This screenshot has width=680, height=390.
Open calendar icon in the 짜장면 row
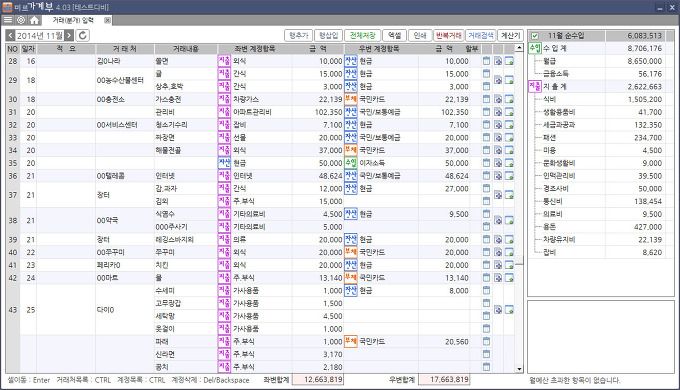click(487, 138)
